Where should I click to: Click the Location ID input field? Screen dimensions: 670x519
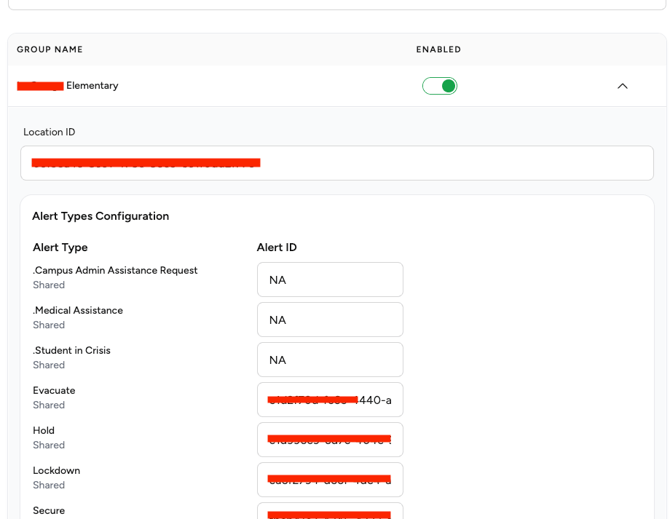coord(336,163)
